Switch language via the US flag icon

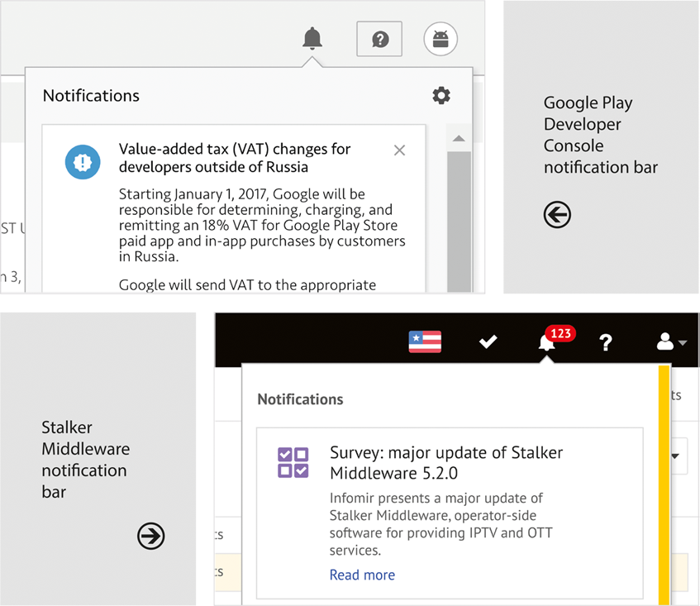click(425, 341)
